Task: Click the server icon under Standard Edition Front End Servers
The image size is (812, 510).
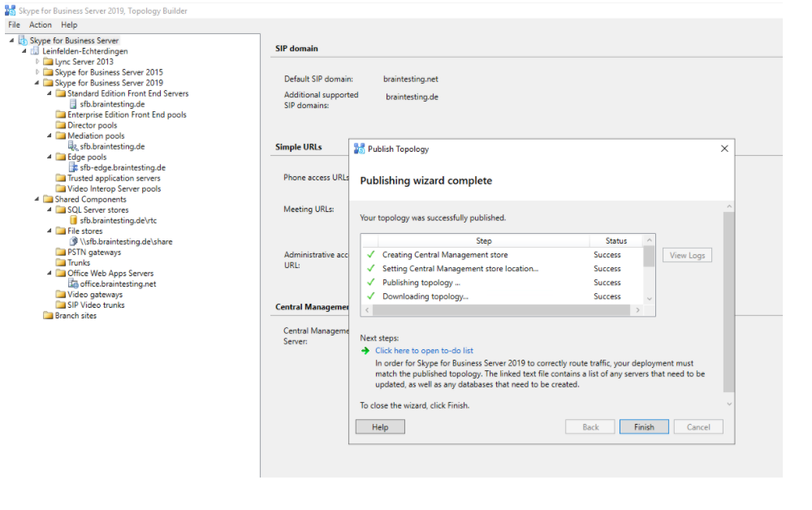Action: (x=73, y=104)
